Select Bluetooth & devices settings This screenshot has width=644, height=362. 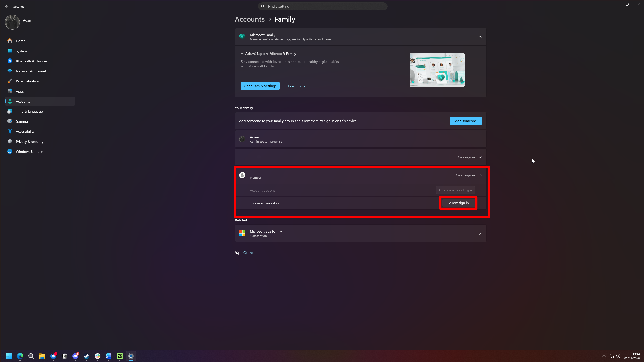[x=31, y=61]
